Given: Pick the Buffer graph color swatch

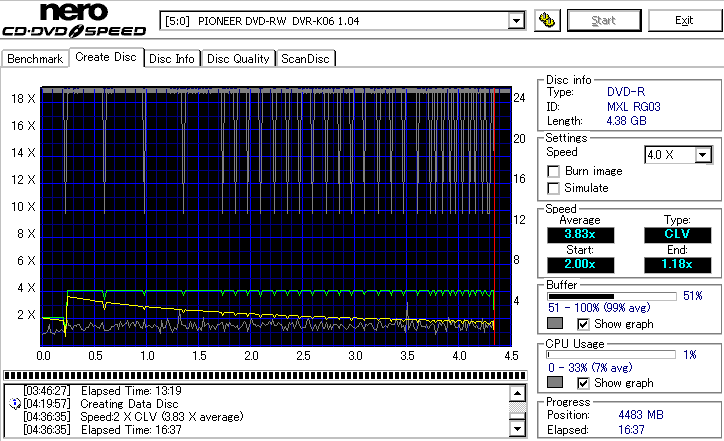Looking at the screenshot, I should point(555,323).
